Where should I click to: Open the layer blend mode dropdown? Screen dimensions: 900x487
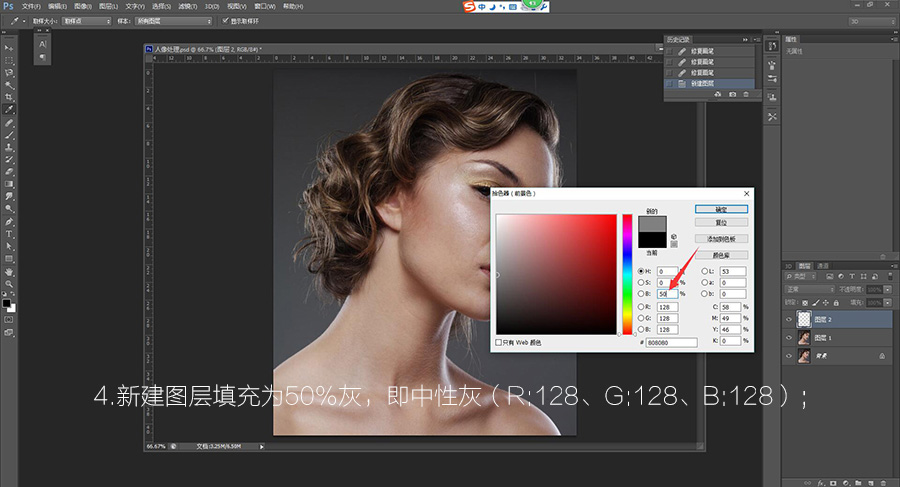(808, 289)
